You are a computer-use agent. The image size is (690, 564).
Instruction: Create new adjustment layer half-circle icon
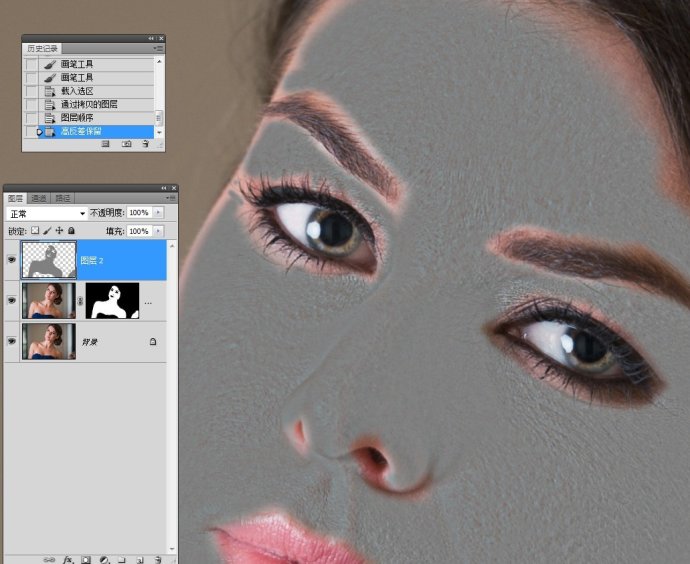(104, 560)
